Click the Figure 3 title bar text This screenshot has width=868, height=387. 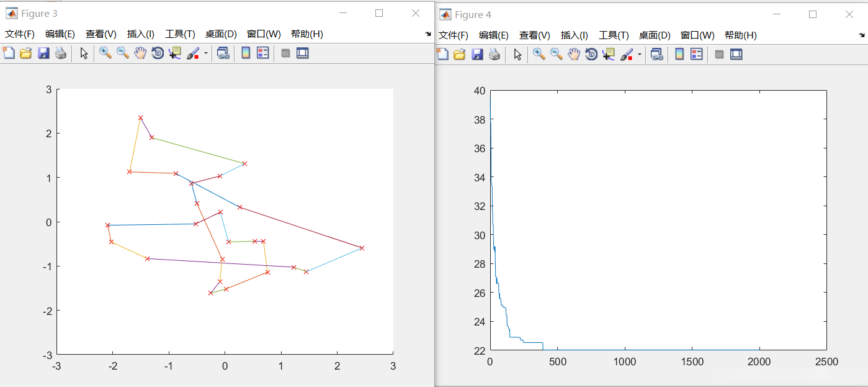click(39, 14)
